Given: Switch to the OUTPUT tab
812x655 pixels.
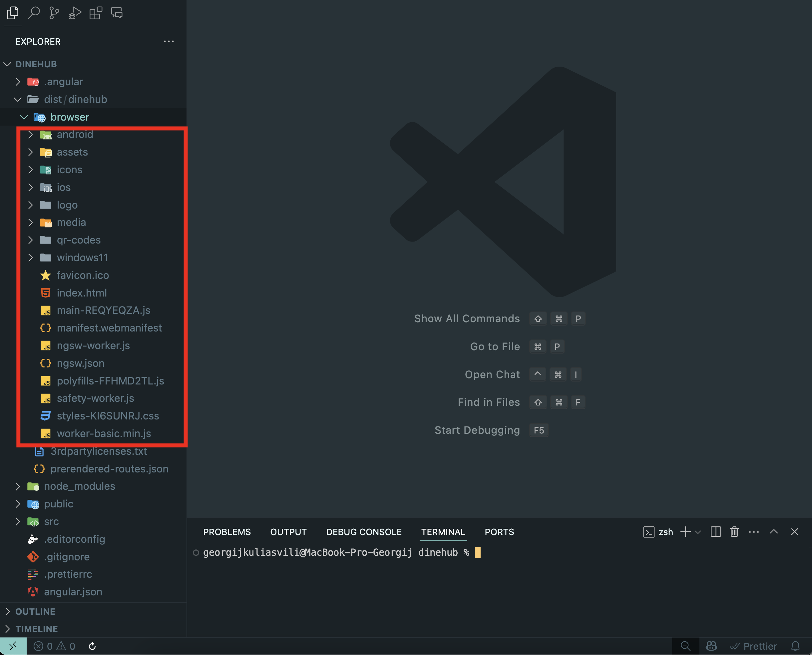Looking at the screenshot, I should (x=288, y=532).
